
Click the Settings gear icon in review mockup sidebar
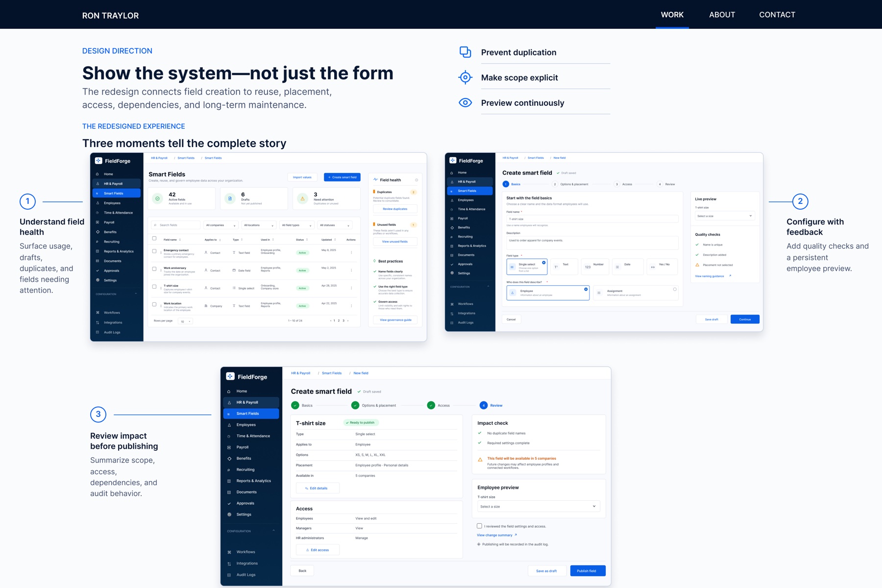[229, 514]
